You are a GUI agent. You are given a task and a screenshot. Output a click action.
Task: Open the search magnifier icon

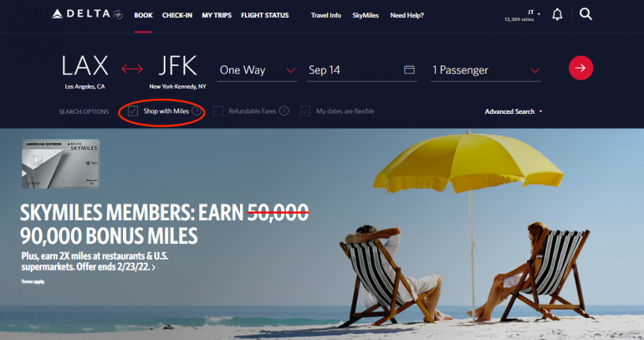coord(585,14)
